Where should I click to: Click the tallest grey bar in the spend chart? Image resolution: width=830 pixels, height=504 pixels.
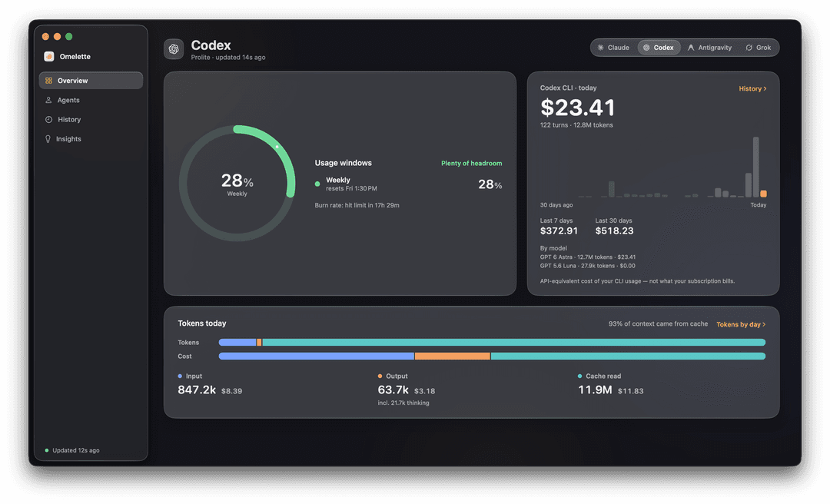click(x=756, y=167)
